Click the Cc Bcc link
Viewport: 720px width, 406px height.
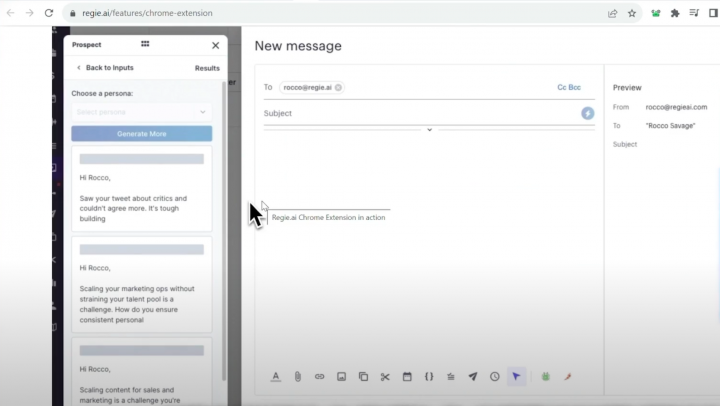point(568,87)
